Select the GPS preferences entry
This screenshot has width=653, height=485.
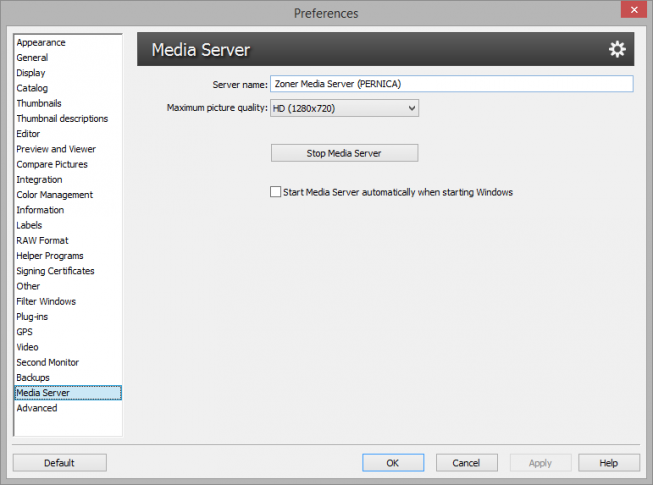click(24, 332)
